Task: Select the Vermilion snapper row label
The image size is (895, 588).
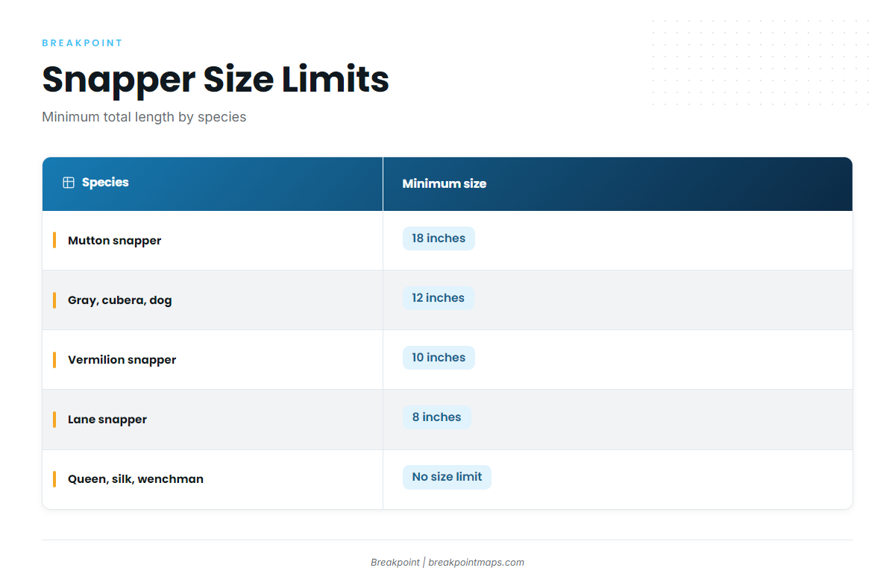Action: pyautogui.click(x=122, y=360)
